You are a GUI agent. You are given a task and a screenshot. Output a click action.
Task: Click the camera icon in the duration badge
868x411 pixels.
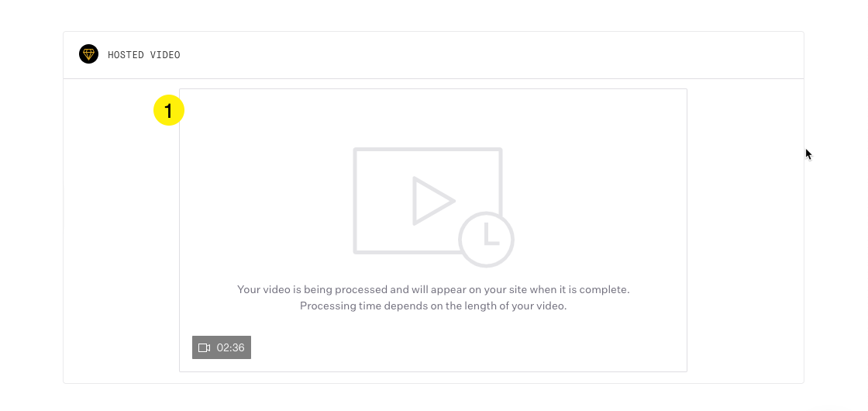click(x=205, y=348)
